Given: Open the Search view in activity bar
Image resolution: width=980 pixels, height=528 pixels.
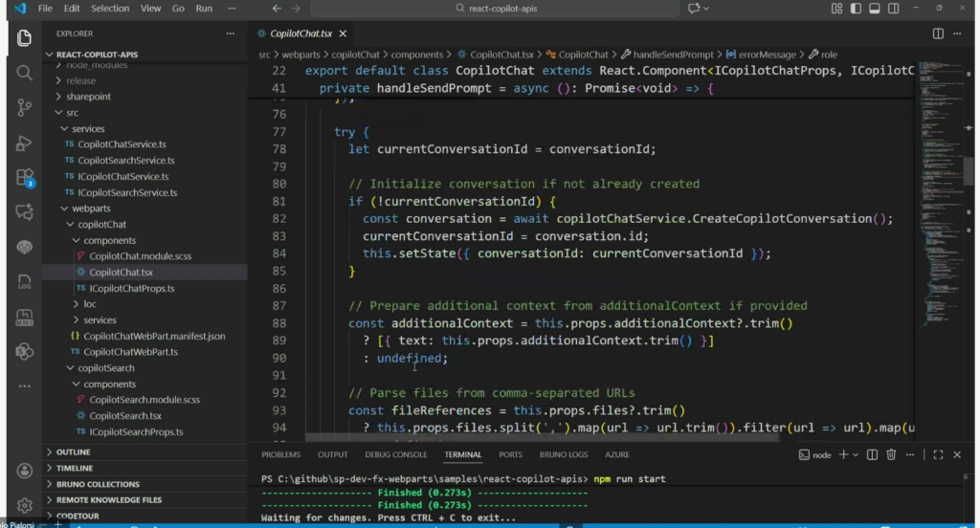Looking at the screenshot, I should point(25,73).
